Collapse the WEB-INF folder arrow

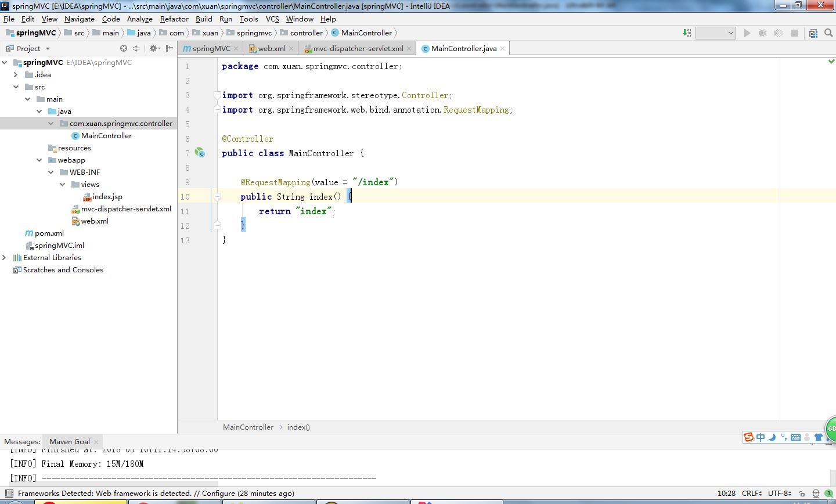51,172
